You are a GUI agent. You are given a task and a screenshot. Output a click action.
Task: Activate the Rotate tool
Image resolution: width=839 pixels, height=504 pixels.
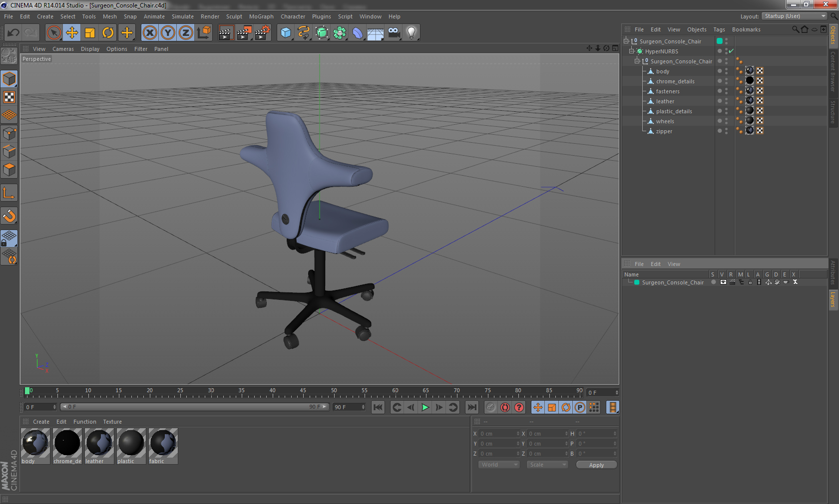coord(108,33)
